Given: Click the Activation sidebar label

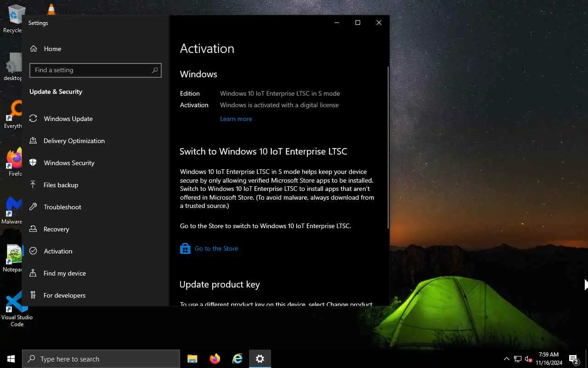Looking at the screenshot, I should pos(58,251).
